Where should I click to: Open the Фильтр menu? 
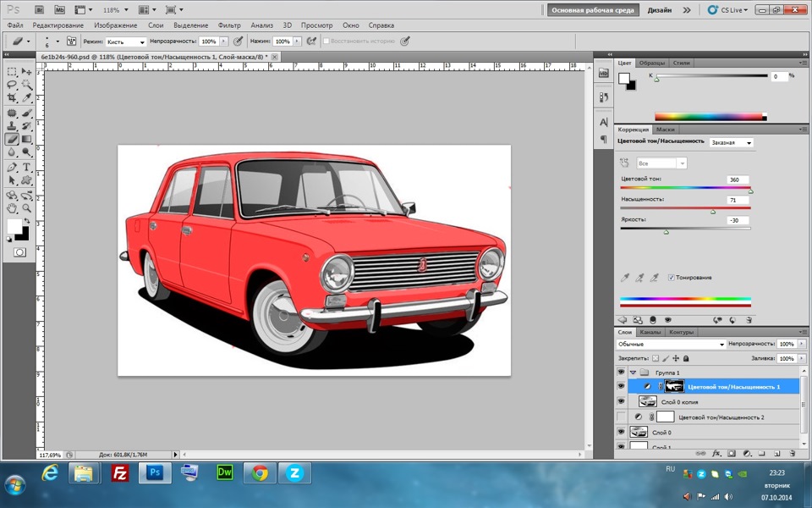click(x=229, y=25)
